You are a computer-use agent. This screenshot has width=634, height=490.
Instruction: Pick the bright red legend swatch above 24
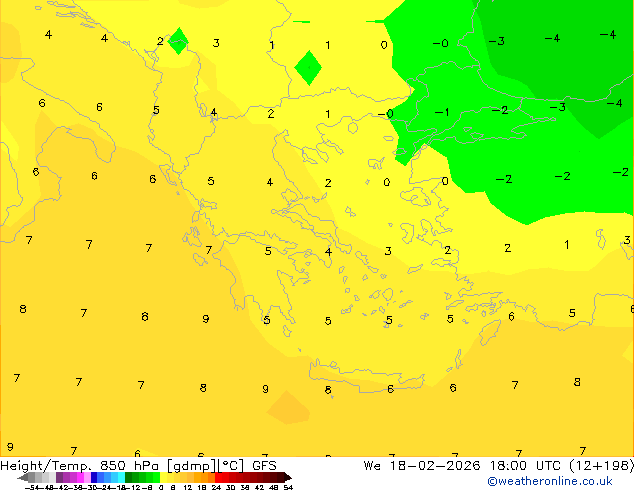click(x=218, y=477)
